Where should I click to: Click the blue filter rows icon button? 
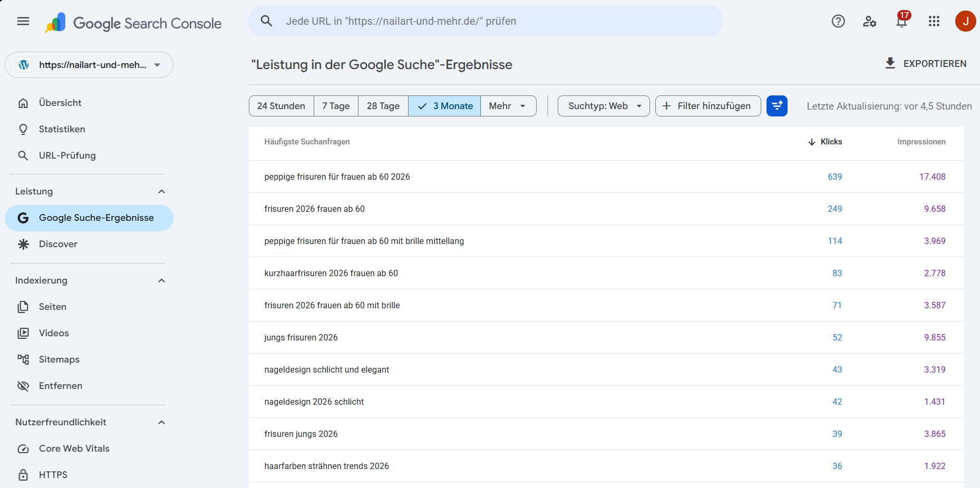coord(777,106)
